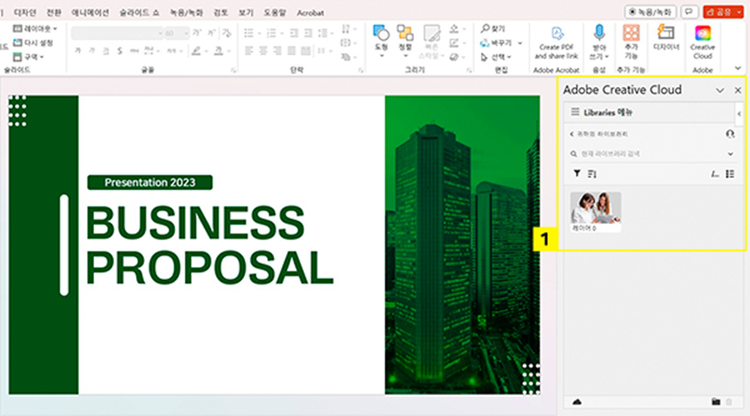Click the user icon in the library header
Image resolution: width=750 pixels, height=416 pixels.
[730, 134]
